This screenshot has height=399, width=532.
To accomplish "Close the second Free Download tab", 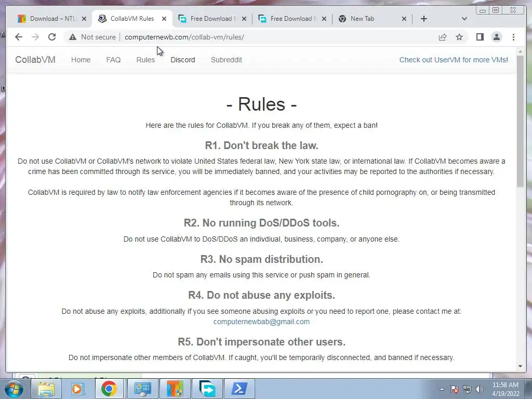I will [324, 19].
